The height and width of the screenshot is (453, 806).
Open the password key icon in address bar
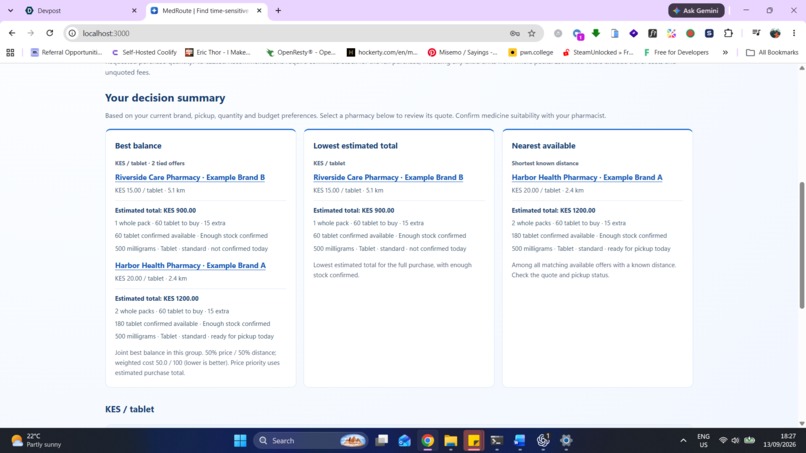tap(515, 33)
